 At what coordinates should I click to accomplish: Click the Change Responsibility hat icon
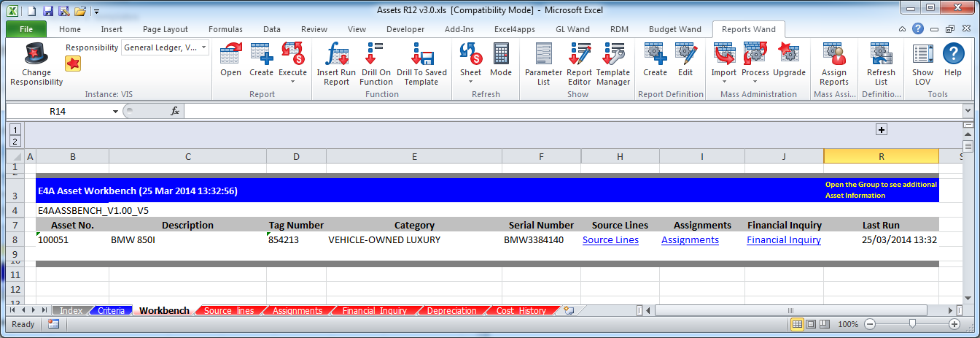click(36, 54)
